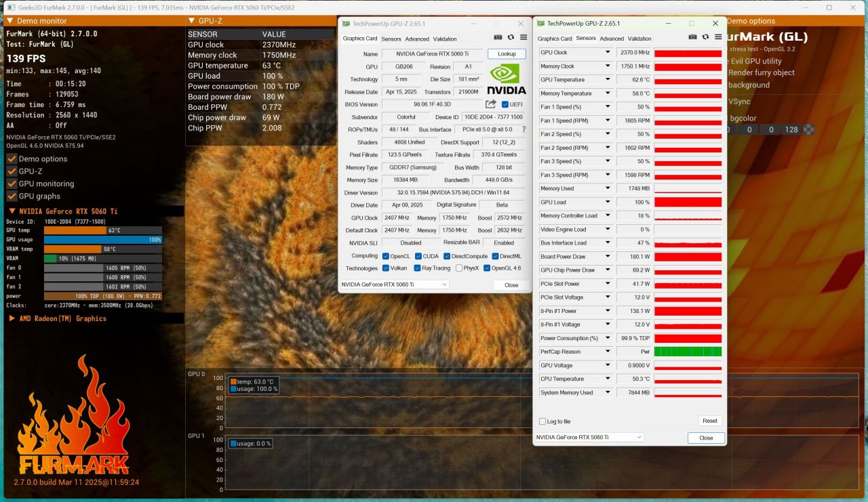Screen dimensions: 868x502
Task: Click the blue GPU usage bar in FurMark
Action: (103, 240)
